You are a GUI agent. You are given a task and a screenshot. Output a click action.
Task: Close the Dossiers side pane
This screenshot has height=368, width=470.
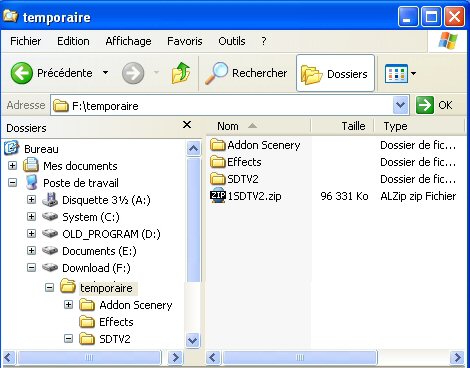pos(187,125)
